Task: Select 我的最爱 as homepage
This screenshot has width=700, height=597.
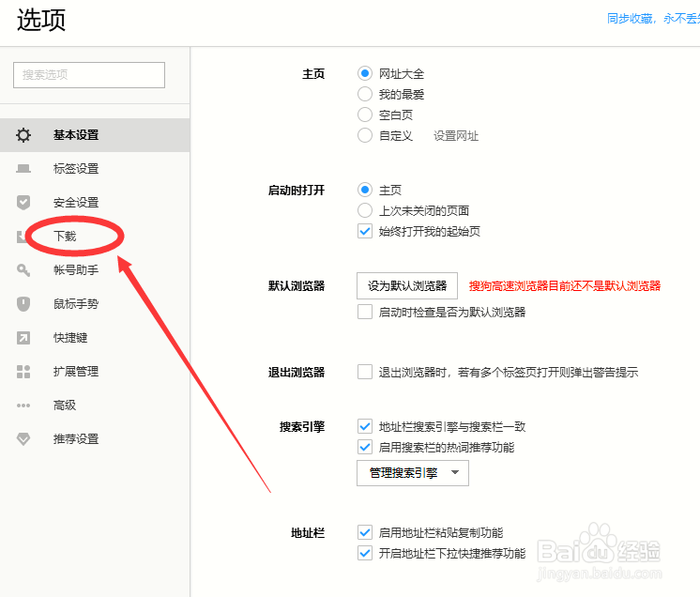Action: click(x=365, y=94)
